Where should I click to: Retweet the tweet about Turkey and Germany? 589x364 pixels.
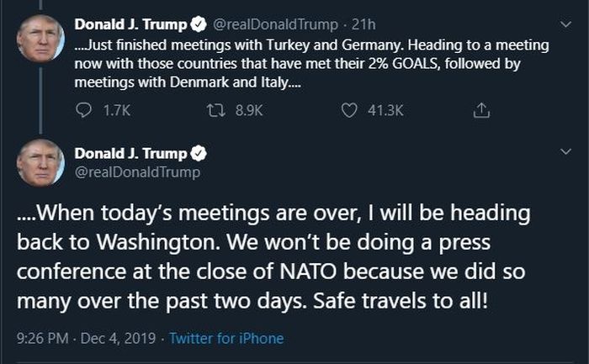(x=215, y=110)
